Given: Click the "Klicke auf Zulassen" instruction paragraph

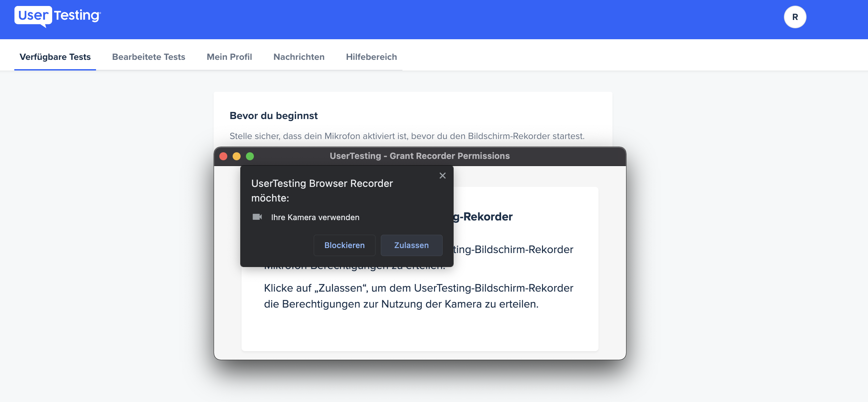Looking at the screenshot, I should pos(418,296).
